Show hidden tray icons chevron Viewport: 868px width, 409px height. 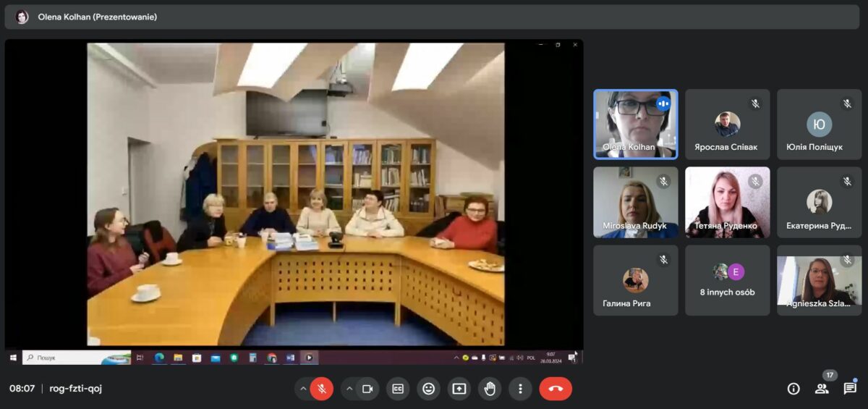coord(456,358)
